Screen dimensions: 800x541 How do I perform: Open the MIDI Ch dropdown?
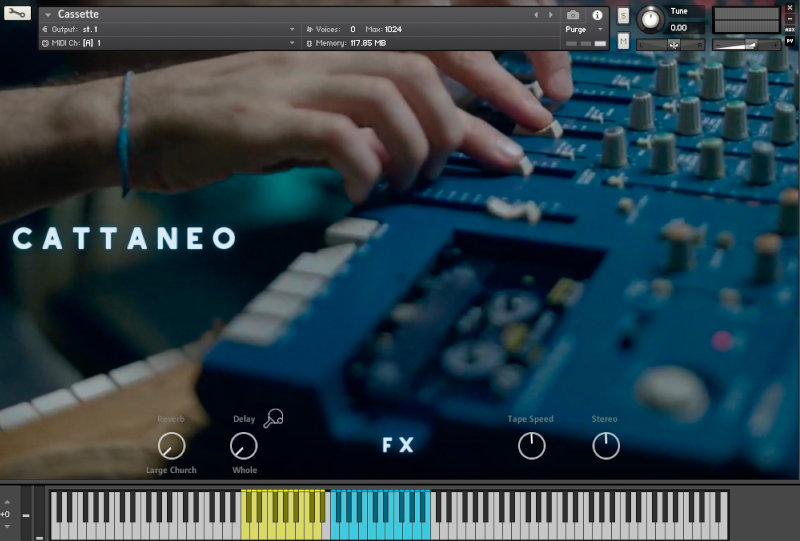tap(169, 43)
